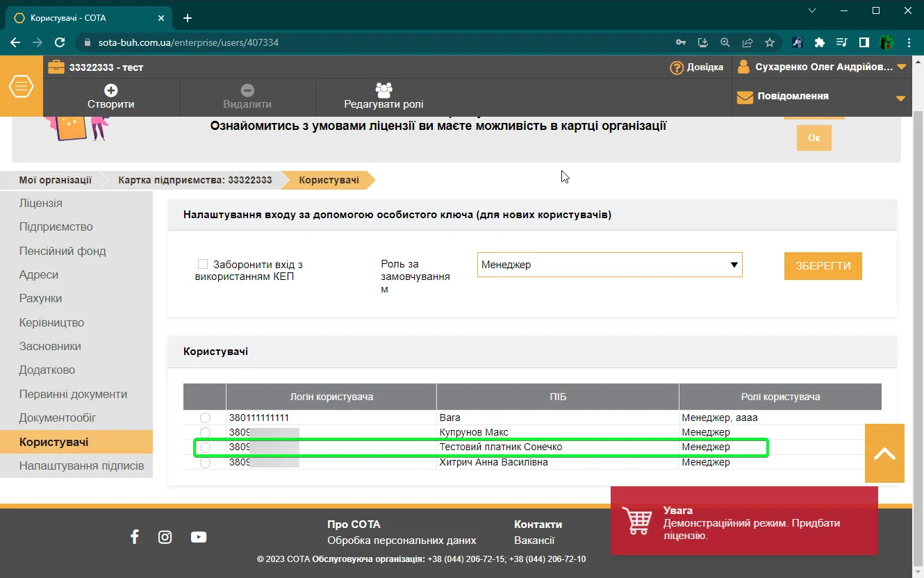Image resolution: width=924 pixels, height=578 pixels.
Task: Select radio button for Хитрич Анна Василівна
Action: (x=205, y=463)
